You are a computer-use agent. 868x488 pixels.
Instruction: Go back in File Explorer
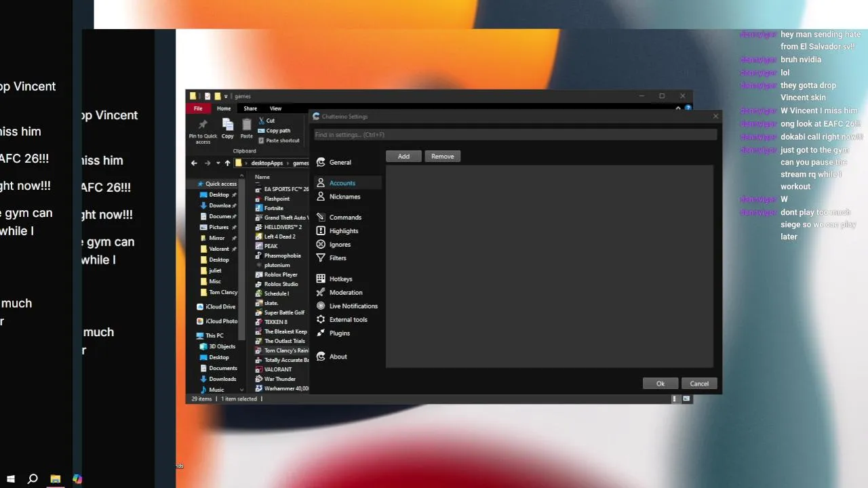(x=194, y=163)
